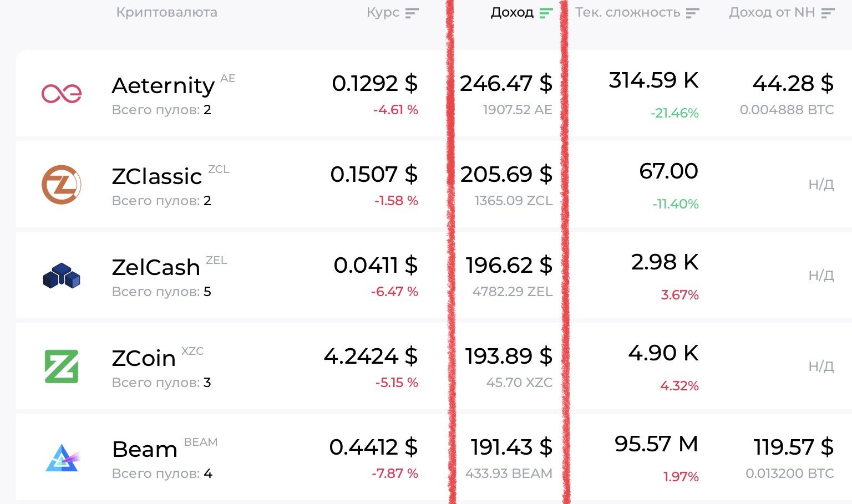
Task: Click ZClassic difficulty value 67.00
Action: point(668,171)
